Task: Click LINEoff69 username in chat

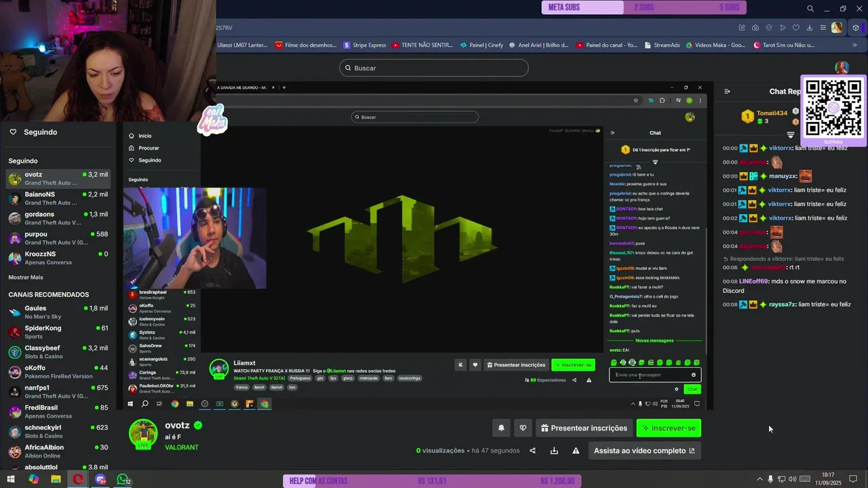Action: click(753, 281)
